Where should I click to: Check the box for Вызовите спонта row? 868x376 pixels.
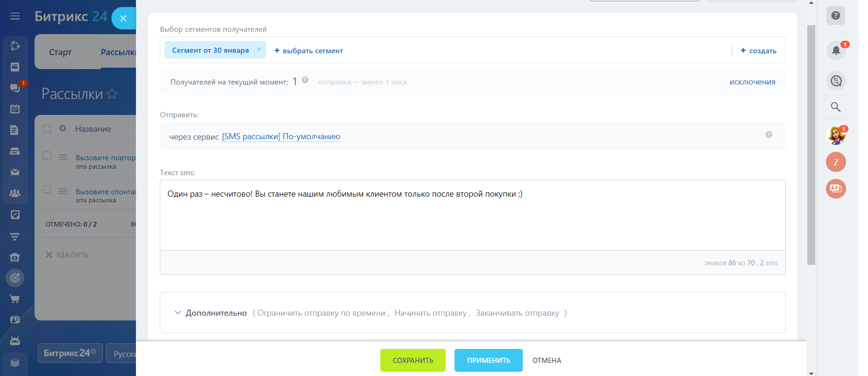(x=47, y=189)
